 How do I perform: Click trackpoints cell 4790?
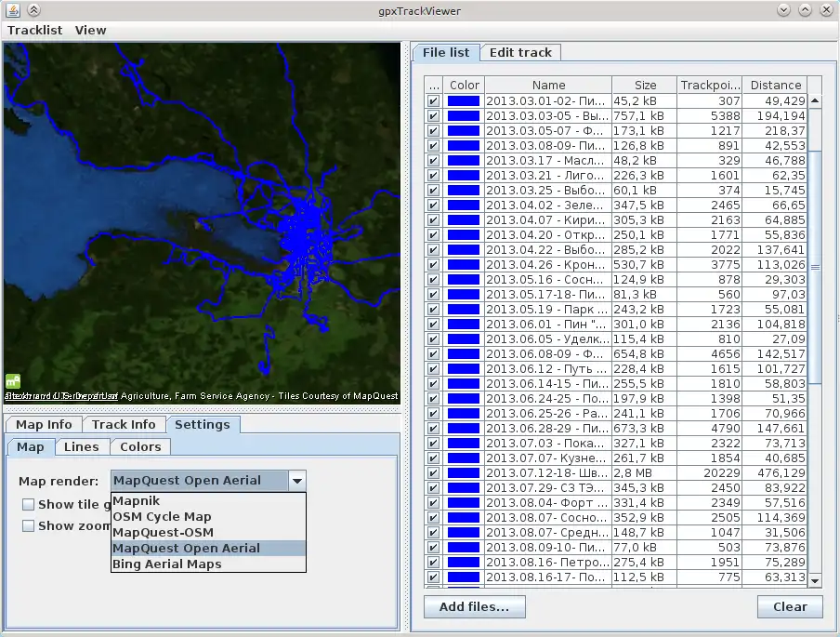point(710,429)
